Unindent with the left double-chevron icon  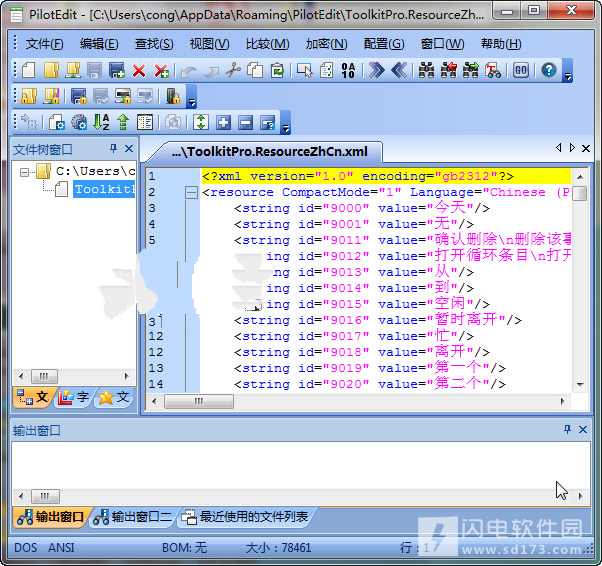[x=399, y=71]
